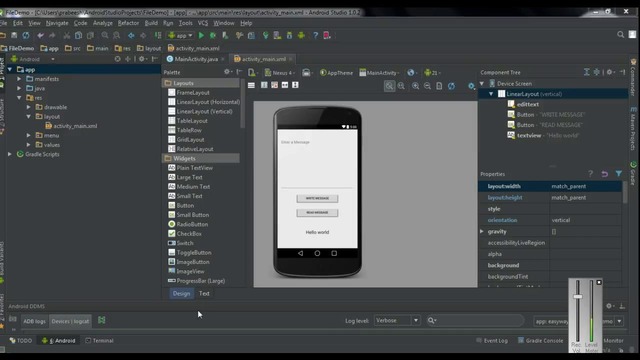
Task: Select the ADB logs tab
Action: (x=34, y=321)
